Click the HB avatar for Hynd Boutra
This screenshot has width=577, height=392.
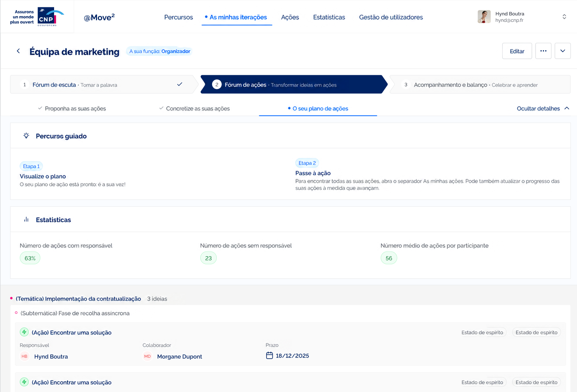click(25, 356)
